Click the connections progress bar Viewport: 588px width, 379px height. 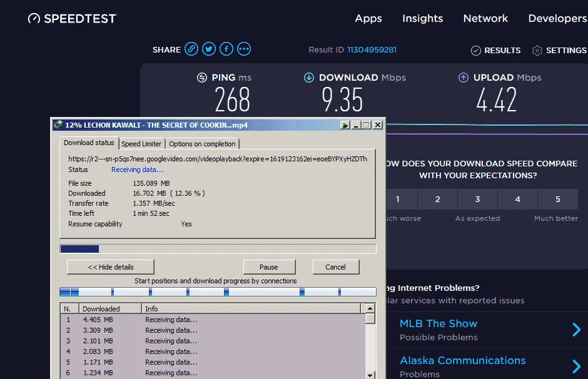218,292
